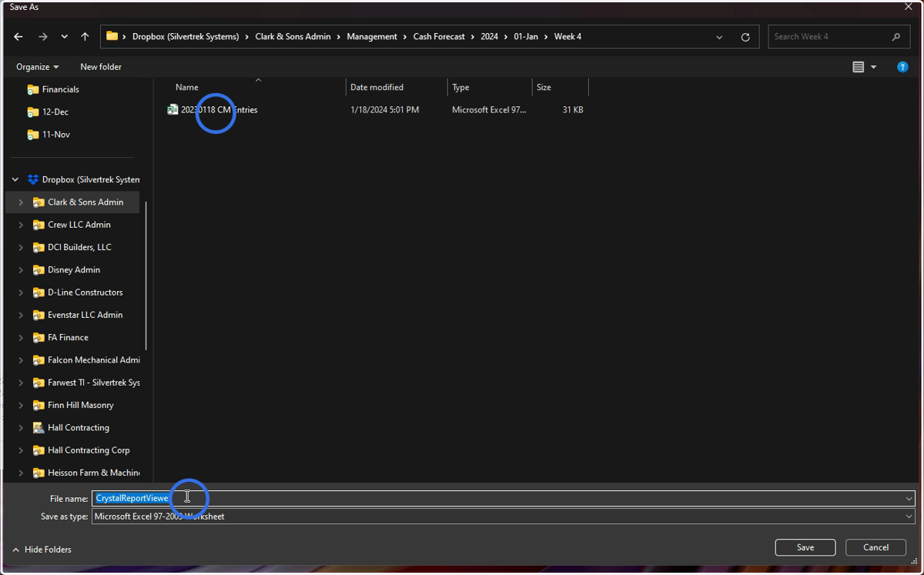Click the D-Line Constructors folder icon
This screenshot has width=924, height=575.
(38, 293)
